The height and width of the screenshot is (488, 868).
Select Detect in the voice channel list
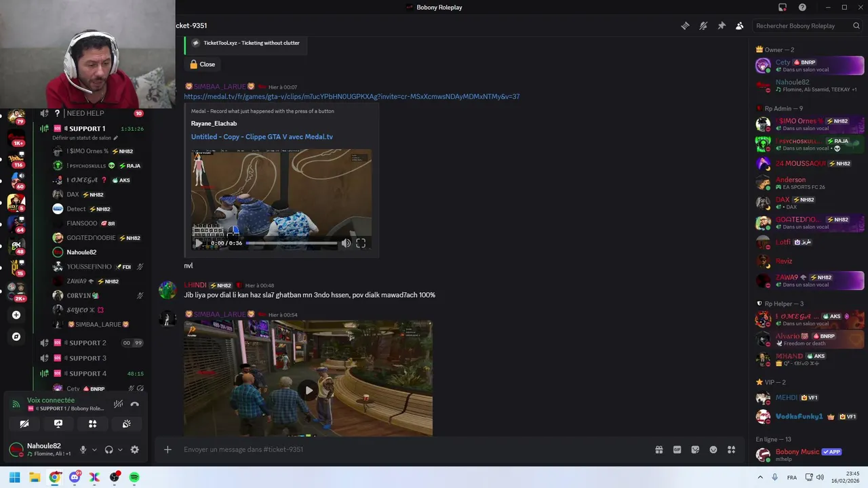point(98,209)
